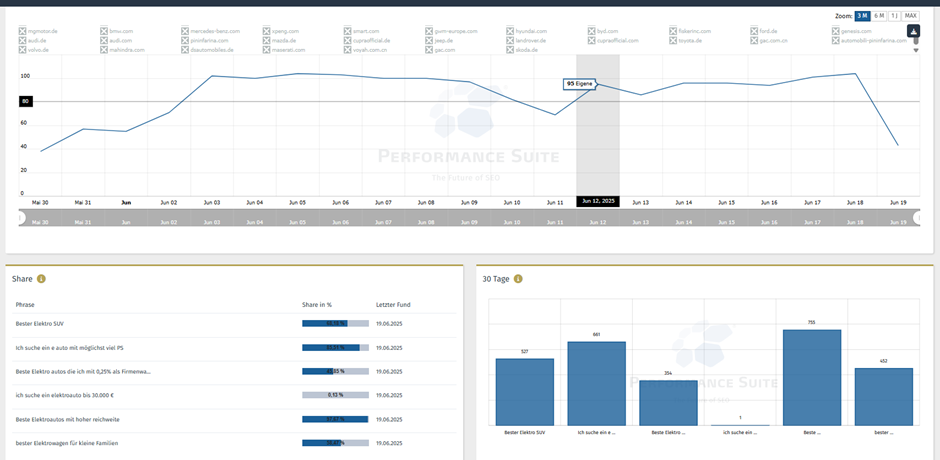Image resolution: width=940 pixels, height=460 pixels.
Task: Toggle the gac.com.cn legend checkbox
Action: click(x=754, y=41)
